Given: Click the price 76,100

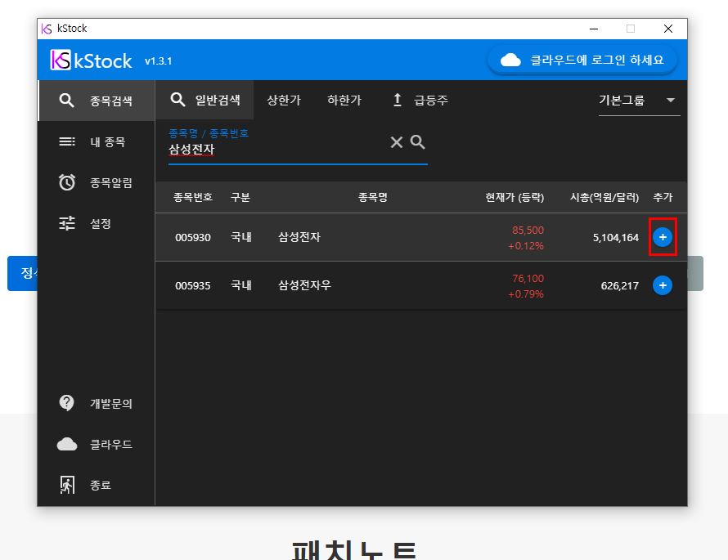Looking at the screenshot, I should [x=528, y=279].
